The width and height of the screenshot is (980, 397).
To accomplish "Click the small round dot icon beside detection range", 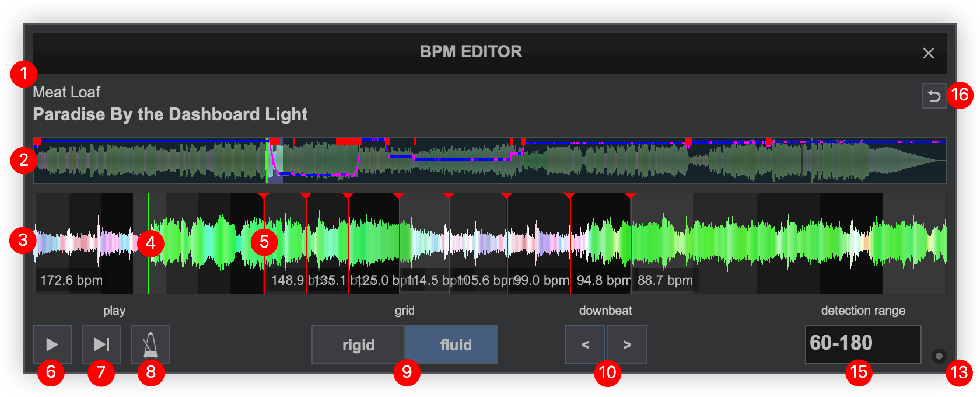I will click(x=939, y=356).
